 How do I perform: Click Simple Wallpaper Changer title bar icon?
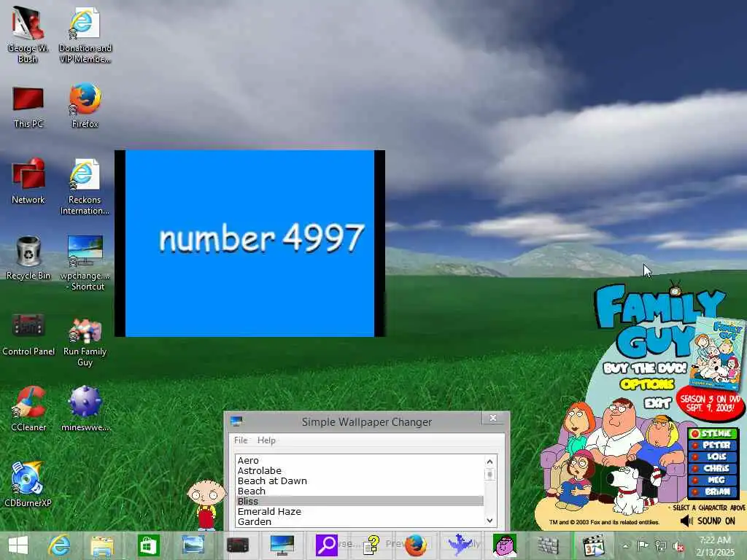point(236,421)
